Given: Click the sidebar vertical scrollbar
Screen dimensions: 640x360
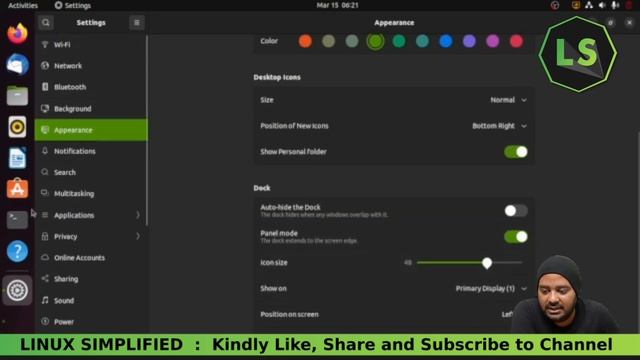Looking at the screenshot, I should [147, 130].
